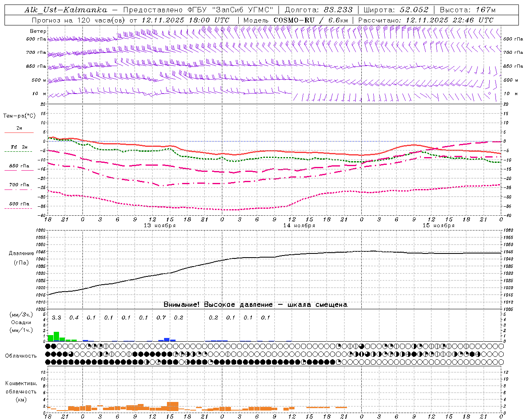The image size is (525, 420).
Task: Click the tallest orange convective cloud bar
Action: pos(173,406)
